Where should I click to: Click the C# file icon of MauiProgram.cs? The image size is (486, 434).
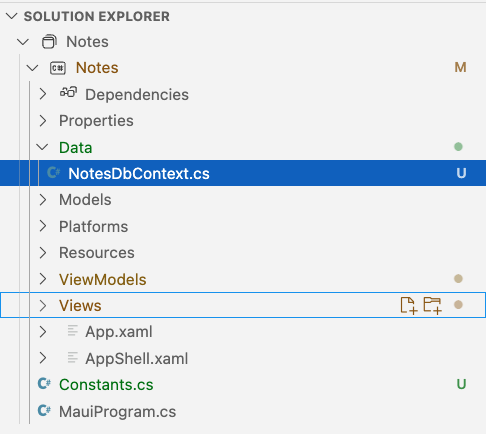point(44,410)
